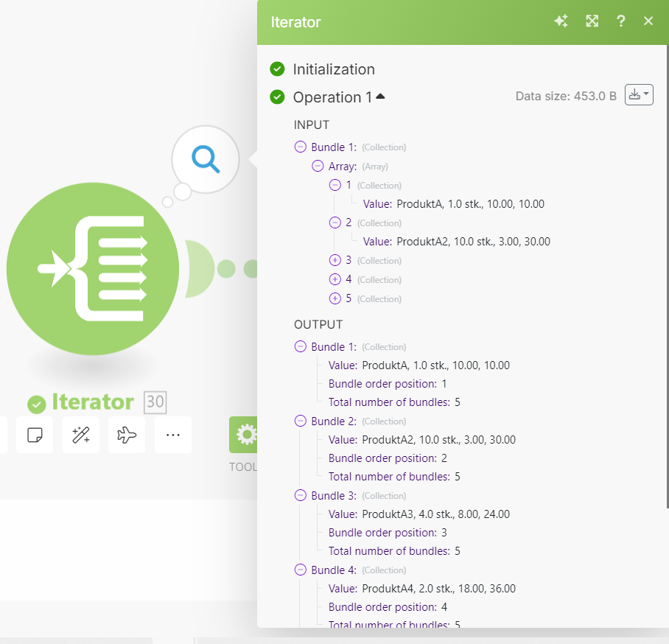This screenshot has height=644, width=669.
Task: Click the magnifier bubble above Iterator module
Action: [206, 159]
